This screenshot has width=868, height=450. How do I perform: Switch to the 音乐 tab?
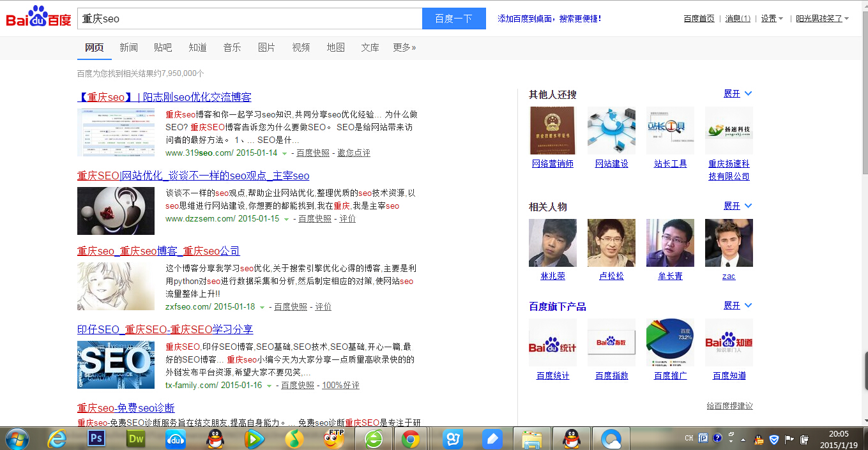pos(232,47)
